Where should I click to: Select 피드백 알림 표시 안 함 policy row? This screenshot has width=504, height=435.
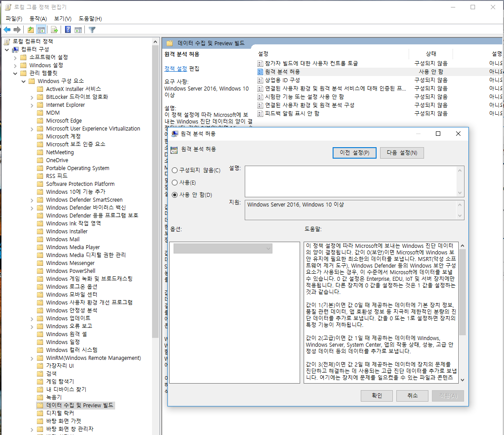click(292, 113)
